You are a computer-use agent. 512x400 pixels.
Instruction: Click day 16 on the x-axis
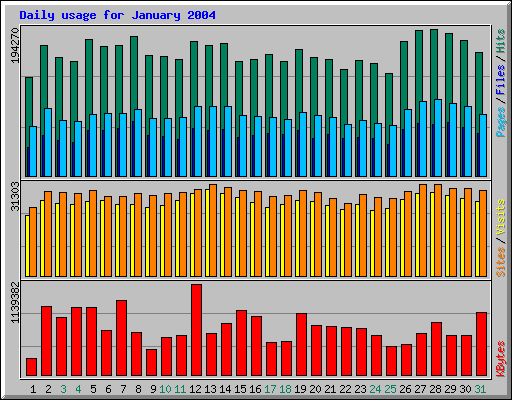tap(255, 389)
